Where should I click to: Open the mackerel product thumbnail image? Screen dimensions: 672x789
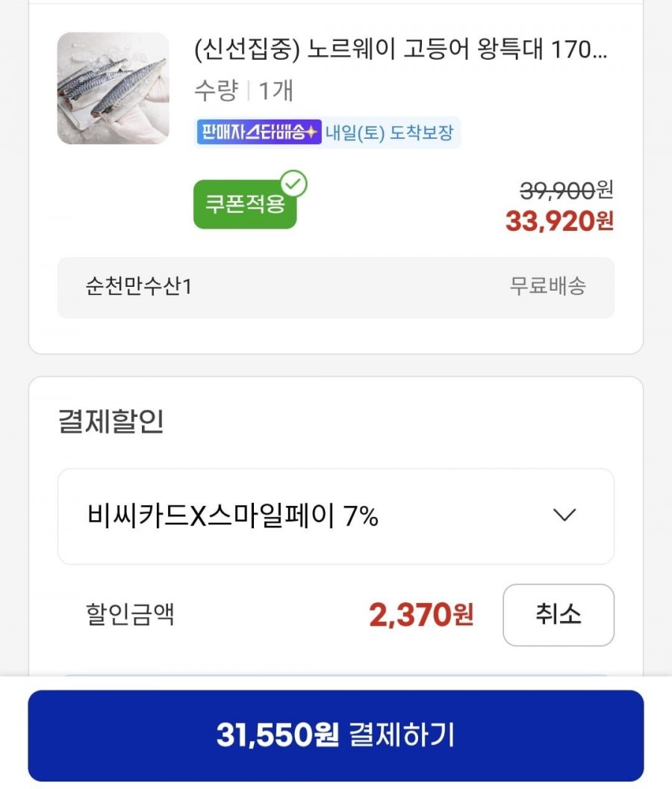[x=113, y=88]
